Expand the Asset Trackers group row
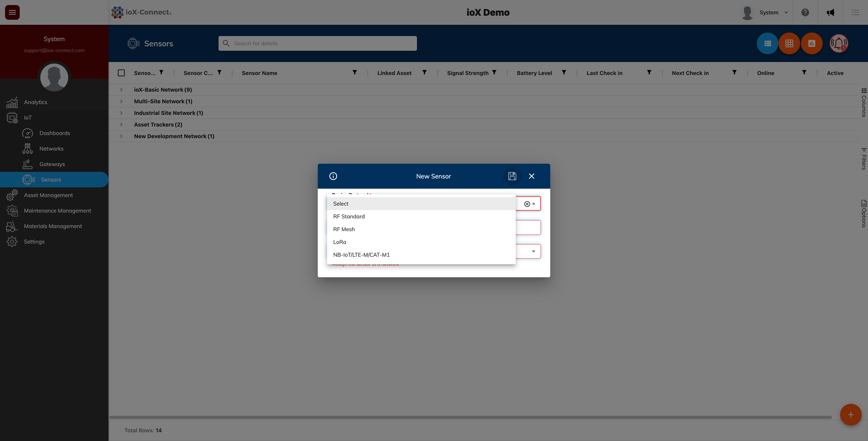The height and width of the screenshot is (441, 868). click(x=121, y=125)
